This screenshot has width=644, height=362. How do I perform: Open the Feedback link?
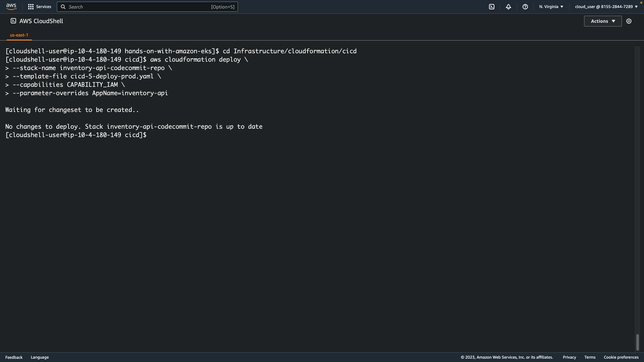[14, 357]
